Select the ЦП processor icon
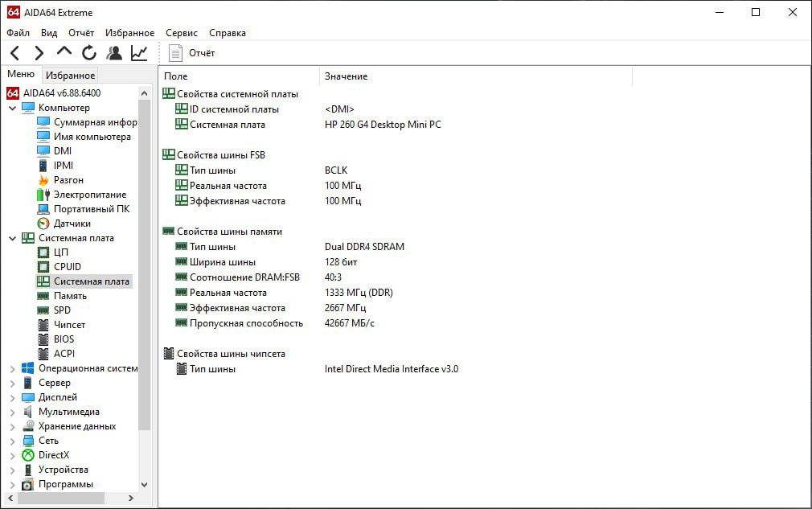This screenshot has width=812, height=509. click(43, 252)
